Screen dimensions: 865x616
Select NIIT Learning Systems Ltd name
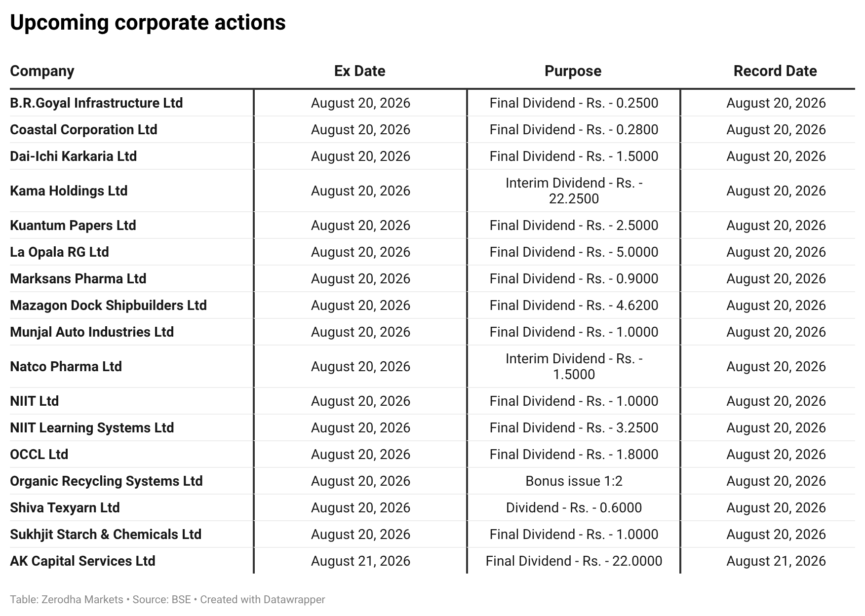[92, 428]
